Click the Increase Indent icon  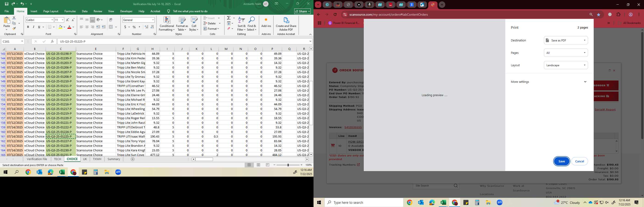point(104,27)
